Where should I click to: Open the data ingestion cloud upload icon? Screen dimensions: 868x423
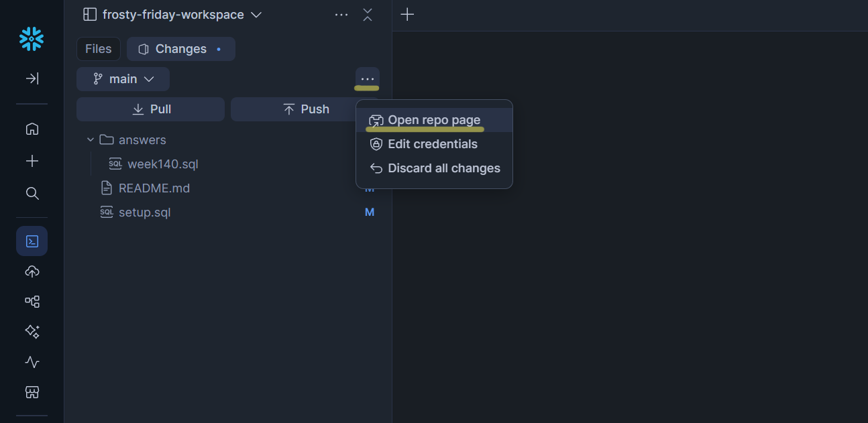[32, 271]
